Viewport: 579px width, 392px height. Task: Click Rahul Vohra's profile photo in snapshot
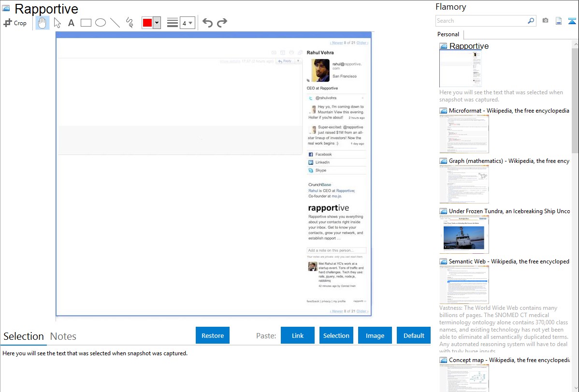coord(320,70)
